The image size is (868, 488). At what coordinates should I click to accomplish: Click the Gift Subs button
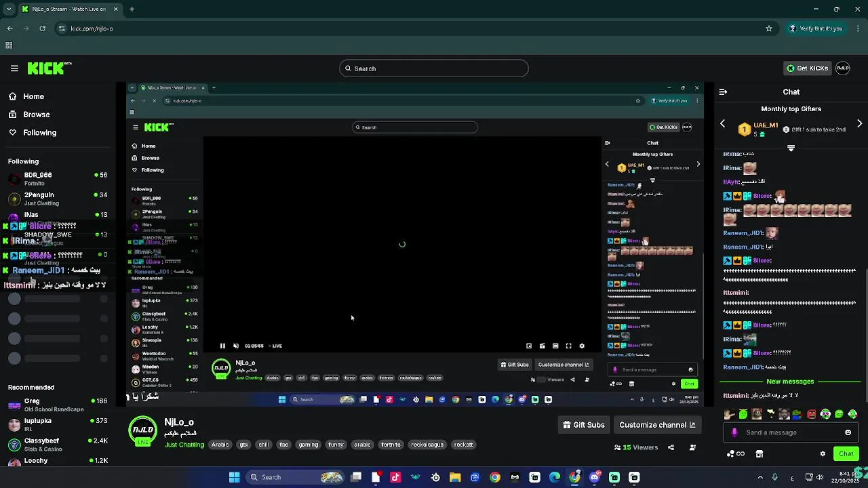(x=583, y=425)
